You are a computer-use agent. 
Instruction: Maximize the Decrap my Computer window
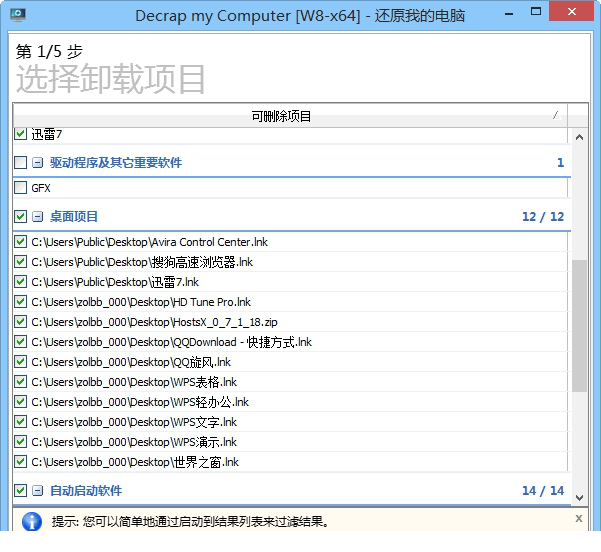pos(535,12)
